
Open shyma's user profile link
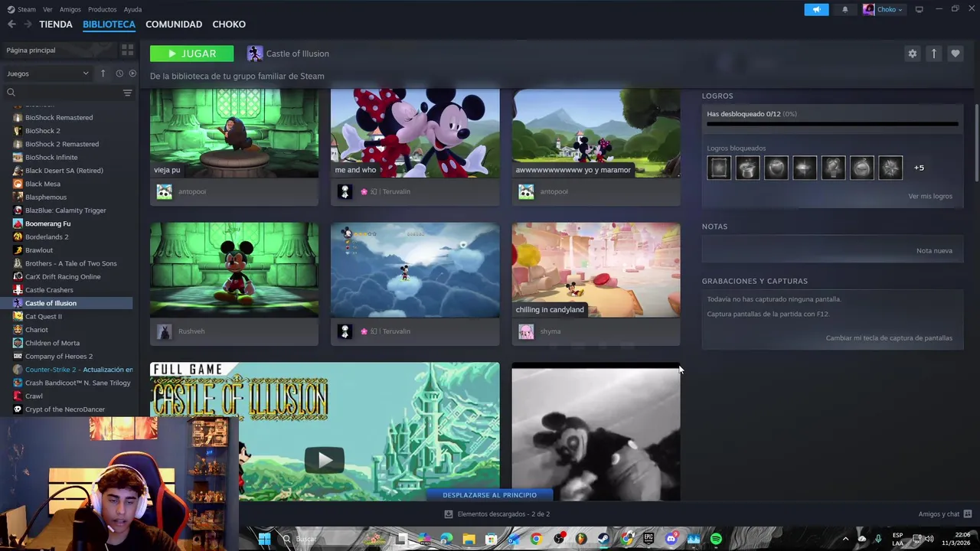(x=550, y=331)
